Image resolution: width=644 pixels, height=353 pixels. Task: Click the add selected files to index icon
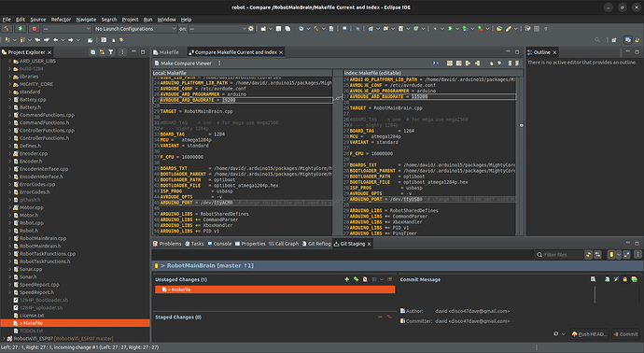346,279
